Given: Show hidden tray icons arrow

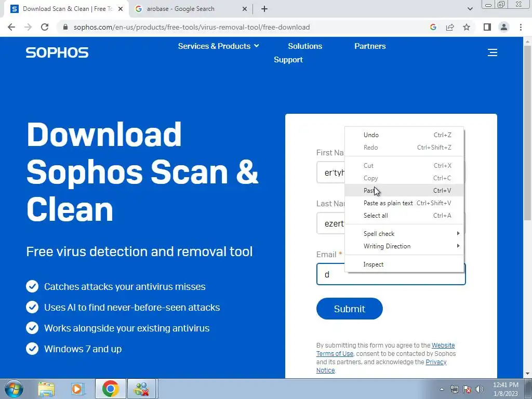Looking at the screenshot, I should (x=442, y=389).
